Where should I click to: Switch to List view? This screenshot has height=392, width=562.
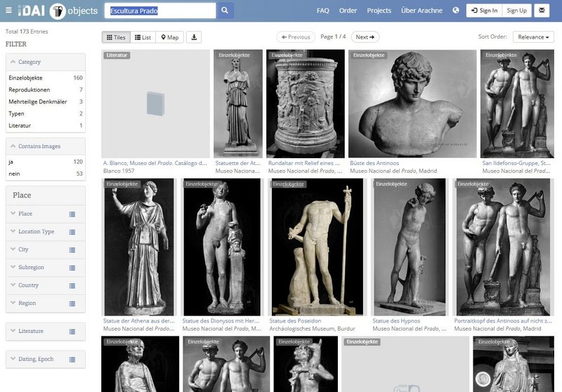click(x=143, y=37)
